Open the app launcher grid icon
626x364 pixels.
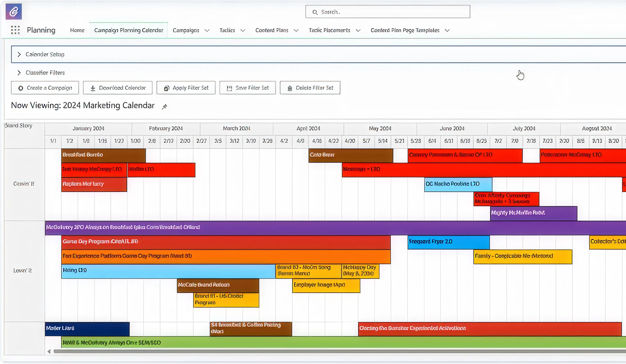[15, 30]
